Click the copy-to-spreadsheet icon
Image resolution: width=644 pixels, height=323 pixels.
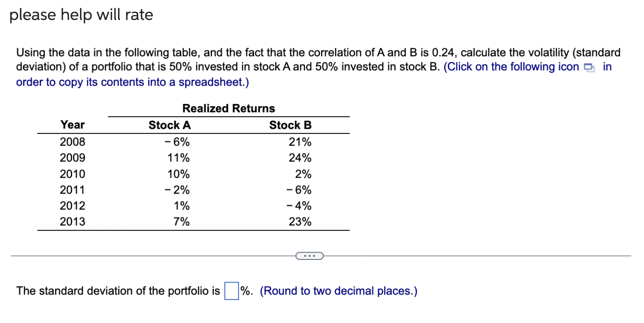[x=589, y=68]
